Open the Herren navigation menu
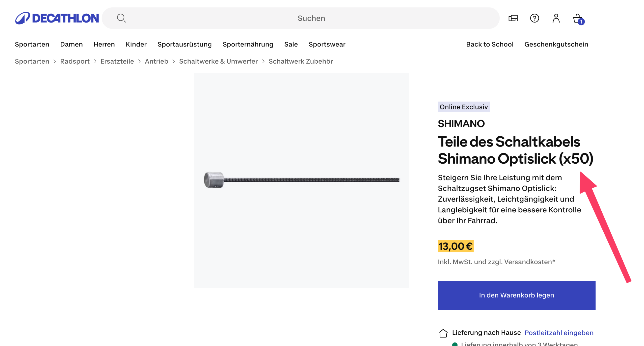This screenshot has height=346, width=644. tap(104, 44)
